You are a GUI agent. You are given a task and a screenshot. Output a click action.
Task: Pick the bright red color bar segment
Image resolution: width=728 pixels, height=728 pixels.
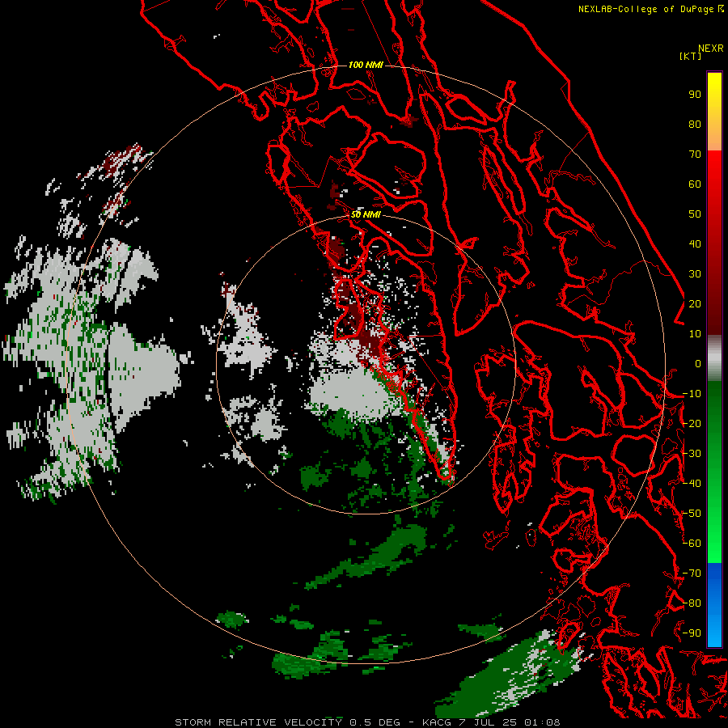[x=714, y=241]
